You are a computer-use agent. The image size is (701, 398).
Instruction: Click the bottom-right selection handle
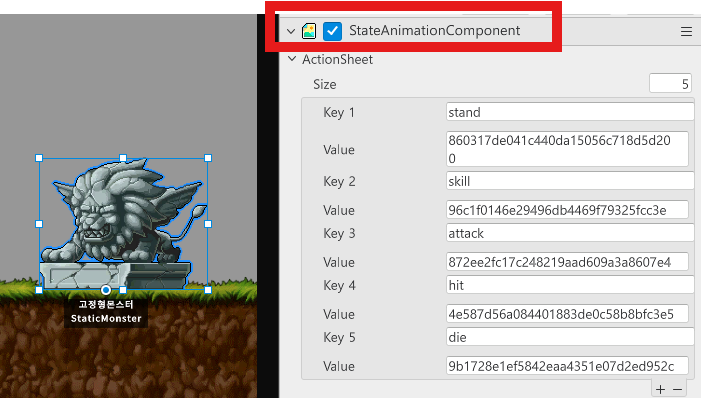[x=208, y=290]
